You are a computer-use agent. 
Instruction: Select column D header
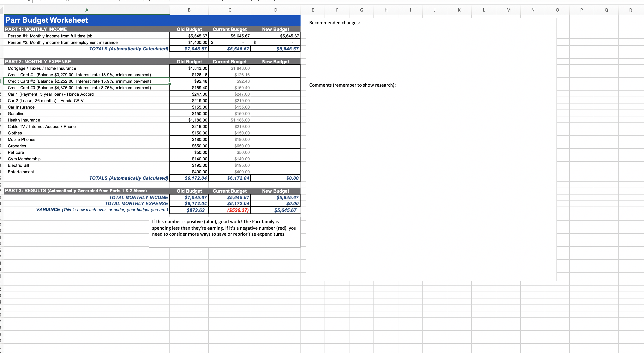(x=276, y=10)
